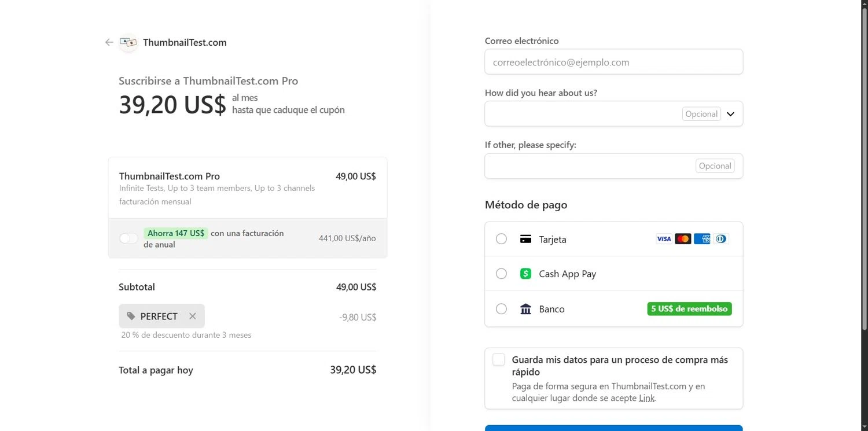Click the 'Subtotal' label
Image resolution: width=868 pixels, height=431 pixels.
137,287
